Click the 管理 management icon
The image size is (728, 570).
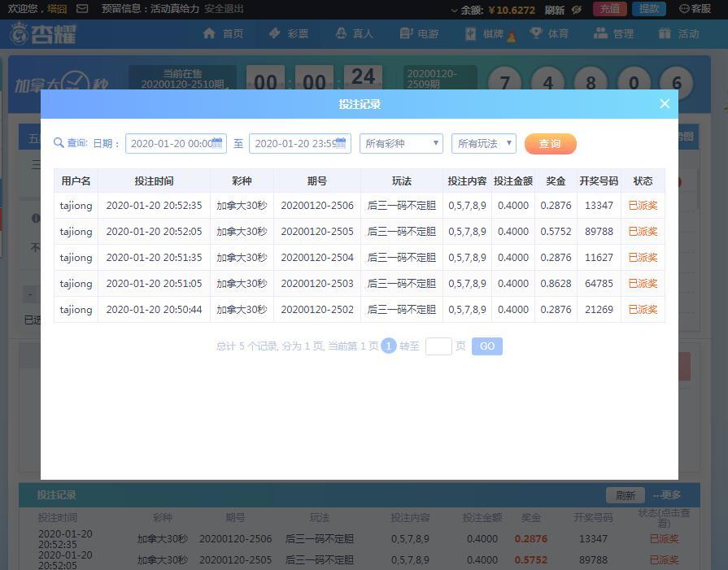pyautogui.click(x=601, y=33)
